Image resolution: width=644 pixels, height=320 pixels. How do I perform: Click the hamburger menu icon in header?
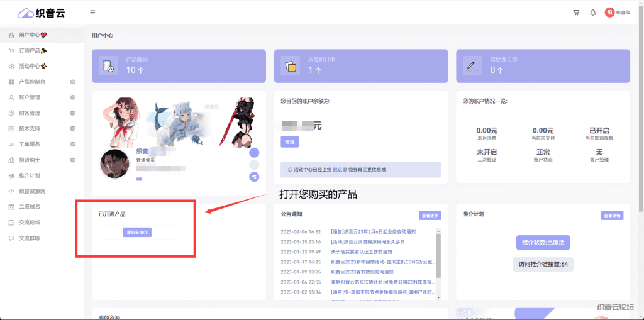click(93, 13)
